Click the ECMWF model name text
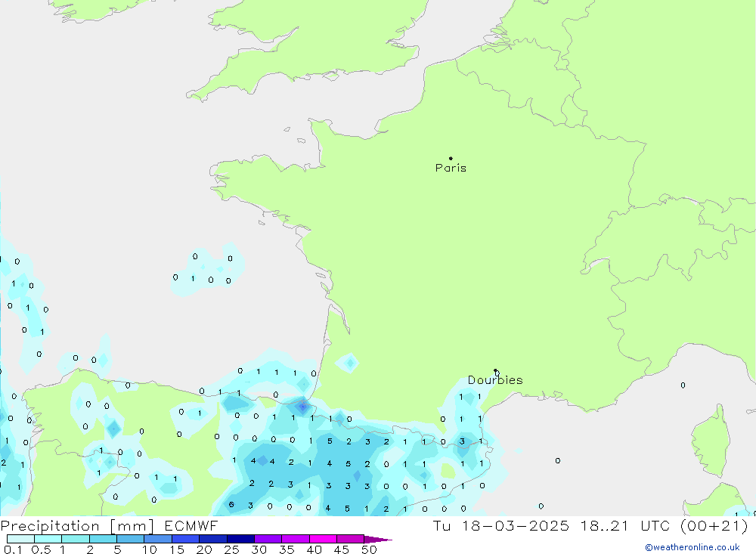This screenshot has width=756, height=554. pos(191,525)
